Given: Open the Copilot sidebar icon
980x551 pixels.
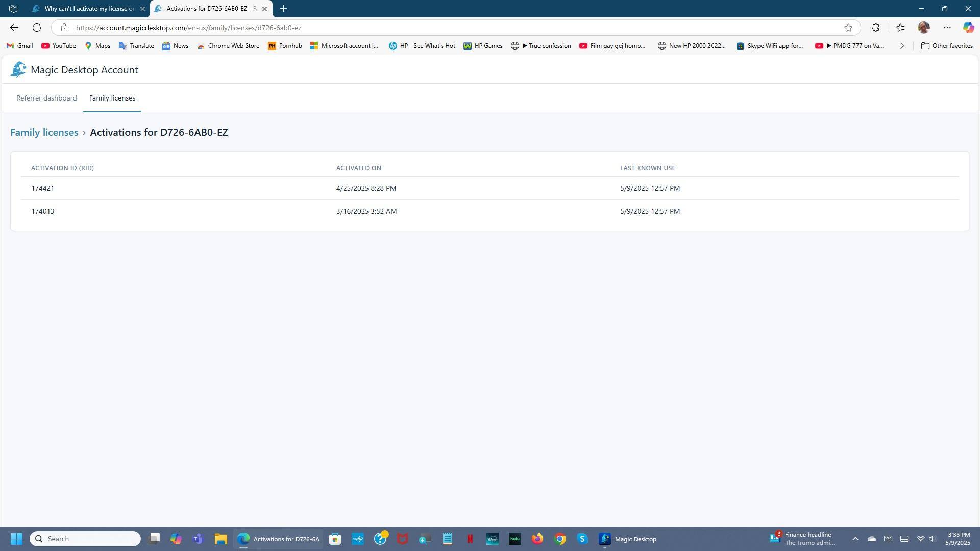Looking at the screenshot, I should [x=968, y=28].
